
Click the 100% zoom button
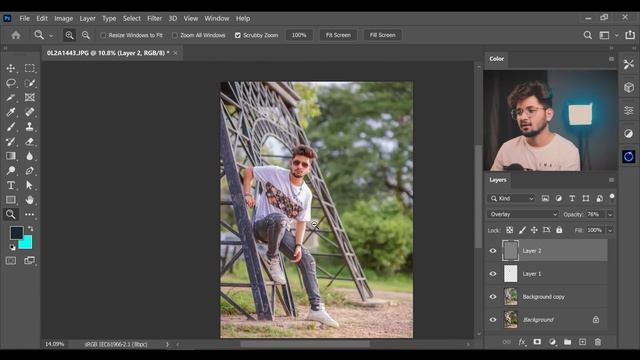(299, 35)
